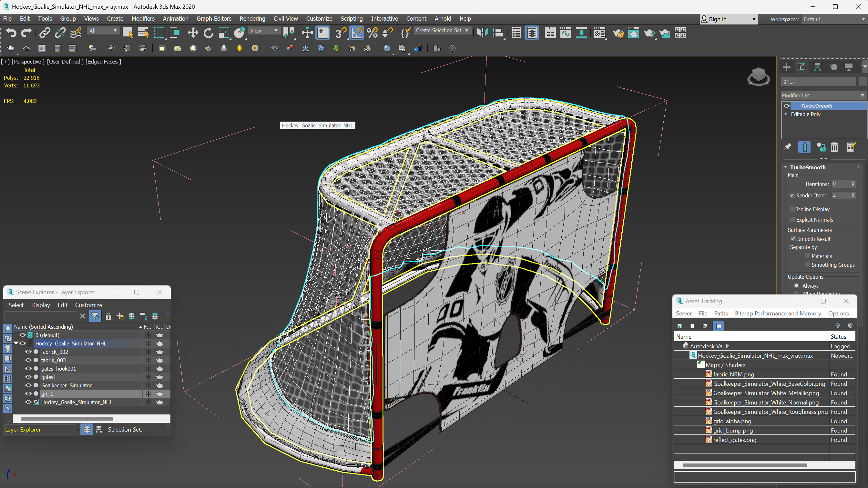Open the View reference coordinate dropdown
This screenshot has width=868, height=488.
pos(263,31)
